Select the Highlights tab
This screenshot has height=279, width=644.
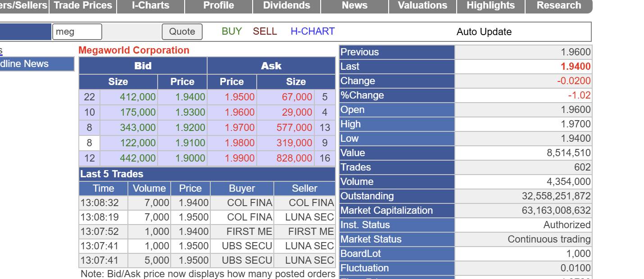pyautogui.click(x=490, y=5)
